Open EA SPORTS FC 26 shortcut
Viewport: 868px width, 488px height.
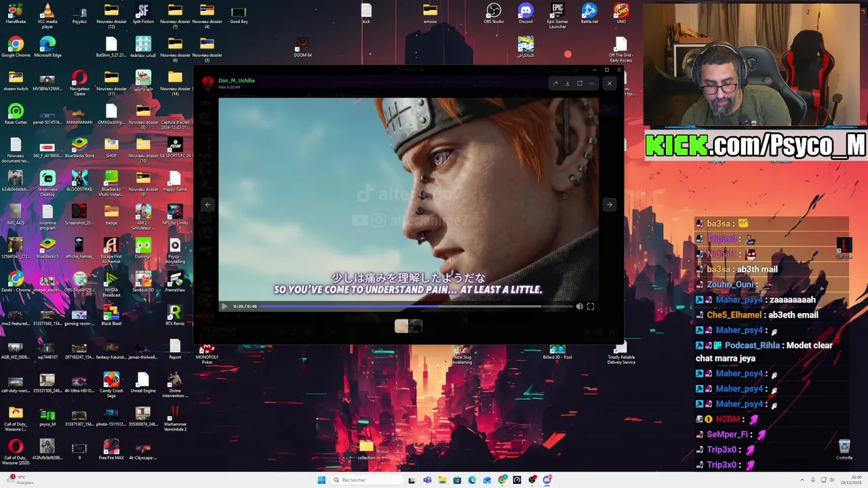pyautogui.click(x=175, y=147)
